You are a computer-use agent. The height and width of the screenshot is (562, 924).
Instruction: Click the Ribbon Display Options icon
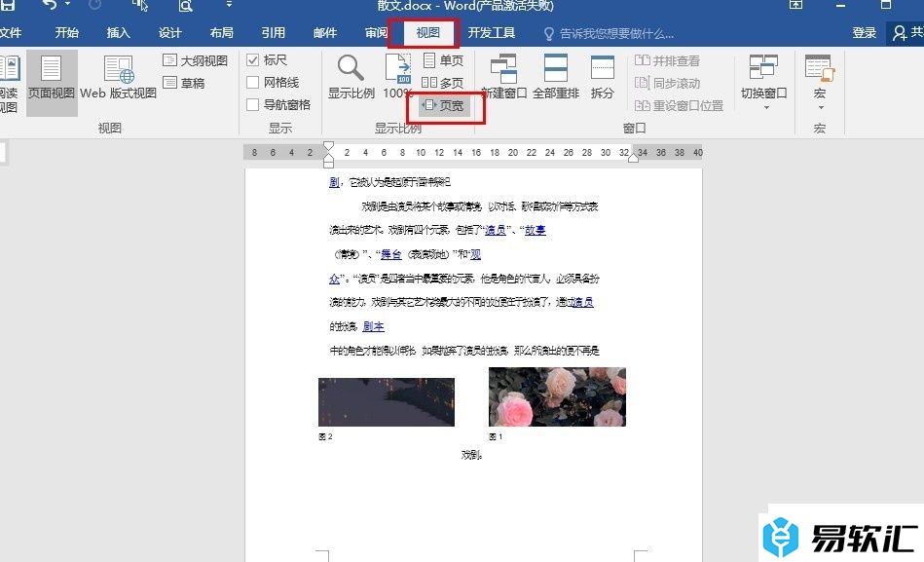795,5
